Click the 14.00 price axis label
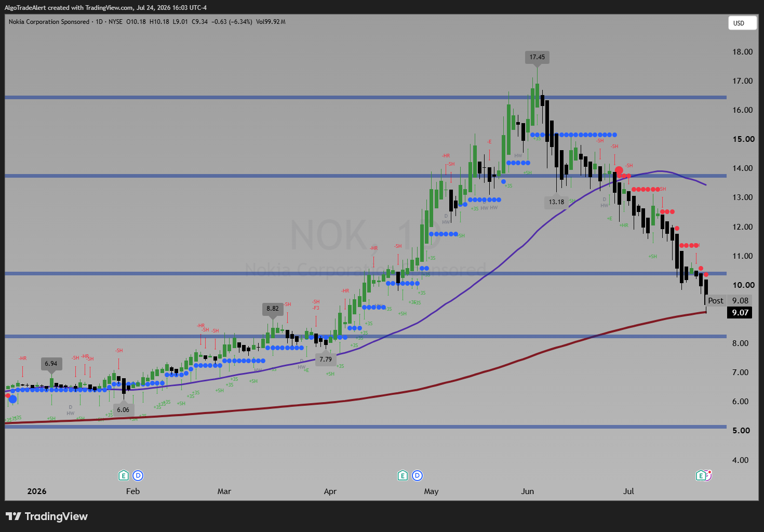764x532 pixels. coord(742,168)
